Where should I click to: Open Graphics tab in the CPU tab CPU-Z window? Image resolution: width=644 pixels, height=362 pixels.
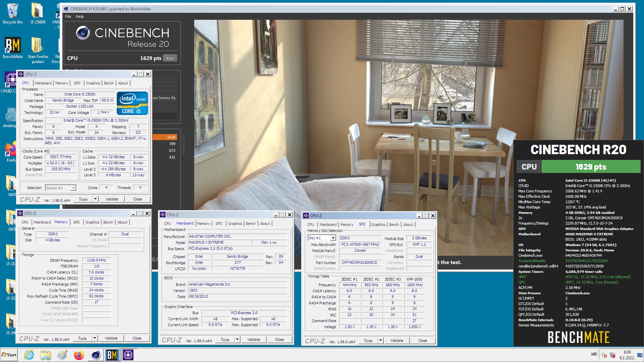click(93, 83)
